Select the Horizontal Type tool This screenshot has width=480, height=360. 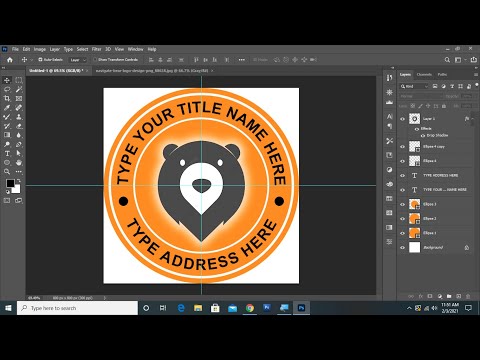click(x=7, y=154)
